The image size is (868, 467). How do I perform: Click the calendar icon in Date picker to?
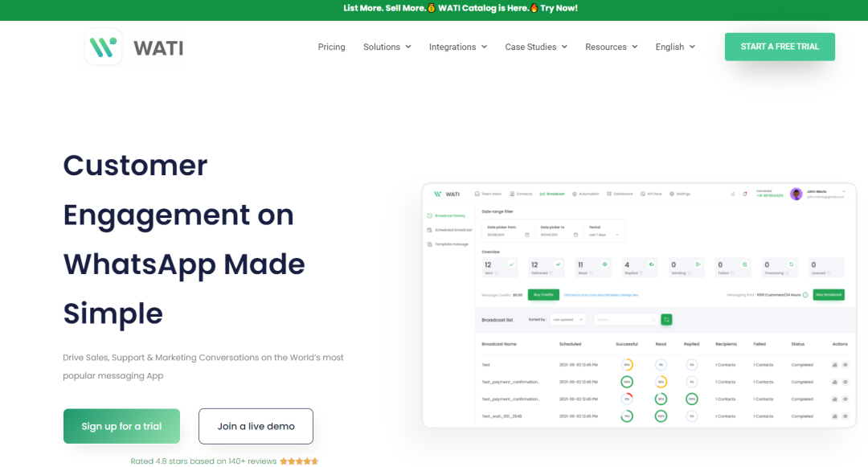click(x=575, y=236)
